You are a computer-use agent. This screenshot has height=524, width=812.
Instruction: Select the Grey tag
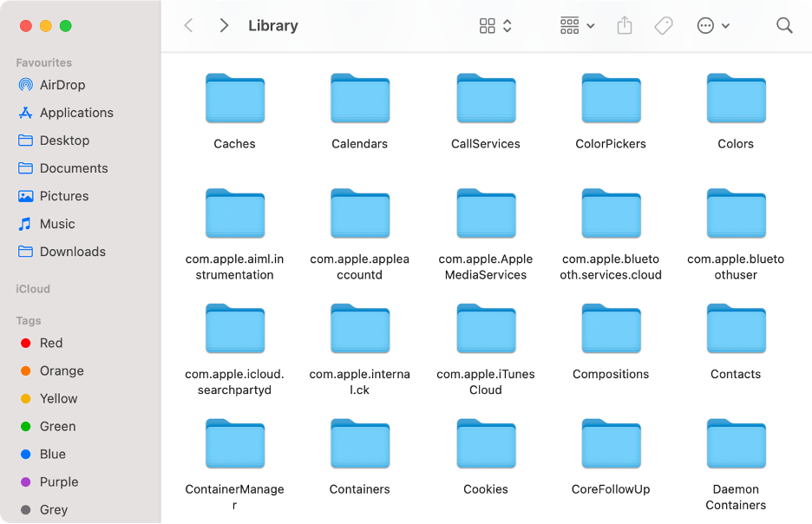(44, 510)
